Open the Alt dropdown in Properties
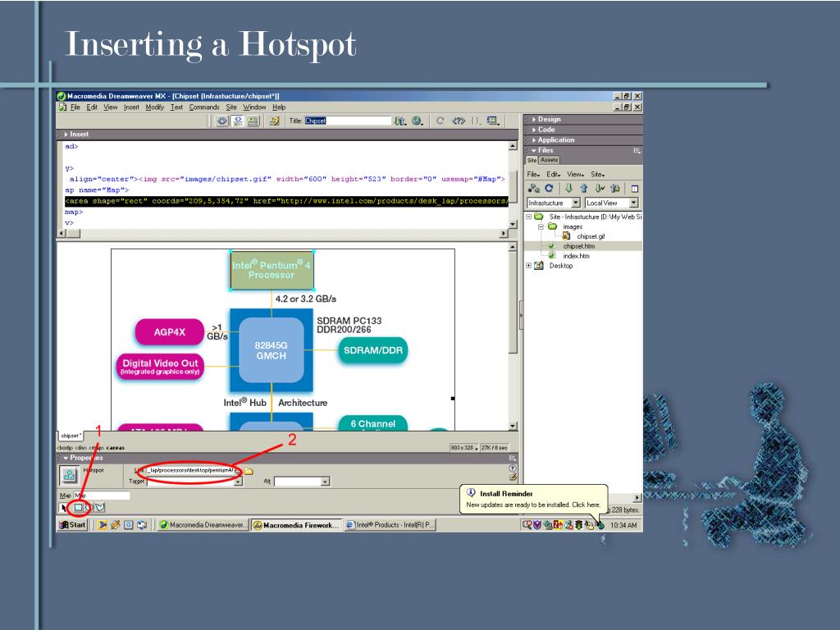The image size is (840, 630). [325, 482]
